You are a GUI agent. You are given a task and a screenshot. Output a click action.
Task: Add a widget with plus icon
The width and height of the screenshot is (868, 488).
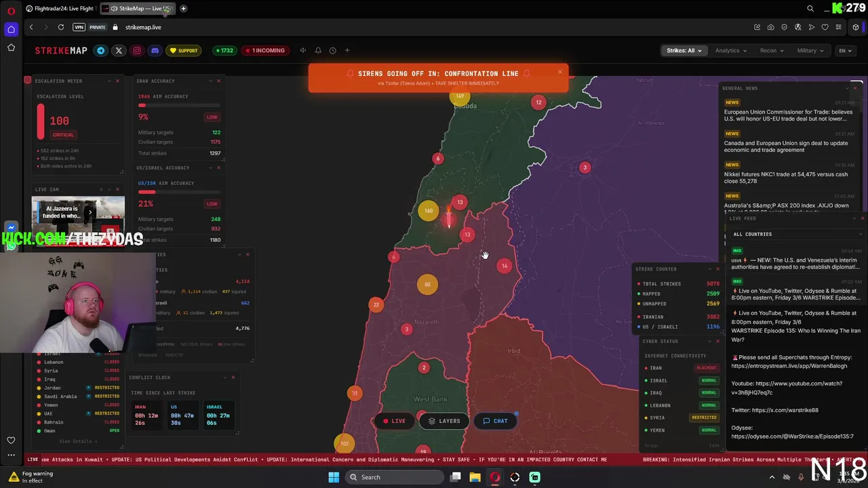347,50
